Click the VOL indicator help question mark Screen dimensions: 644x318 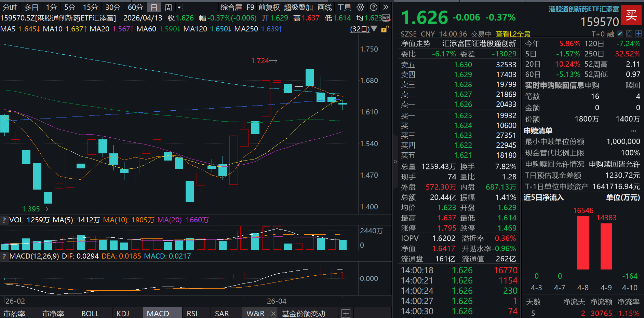(x=4, y=220)
